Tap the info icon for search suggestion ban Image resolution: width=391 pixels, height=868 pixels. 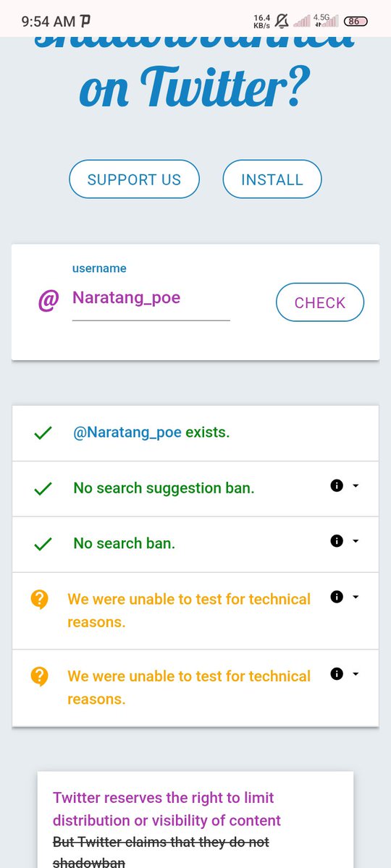(336, 486)
